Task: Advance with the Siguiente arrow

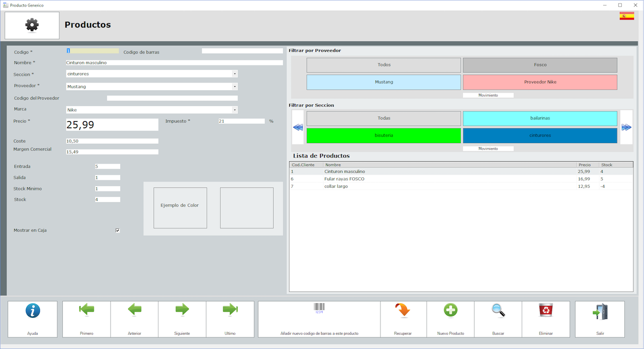Action: tap(182, 310)
